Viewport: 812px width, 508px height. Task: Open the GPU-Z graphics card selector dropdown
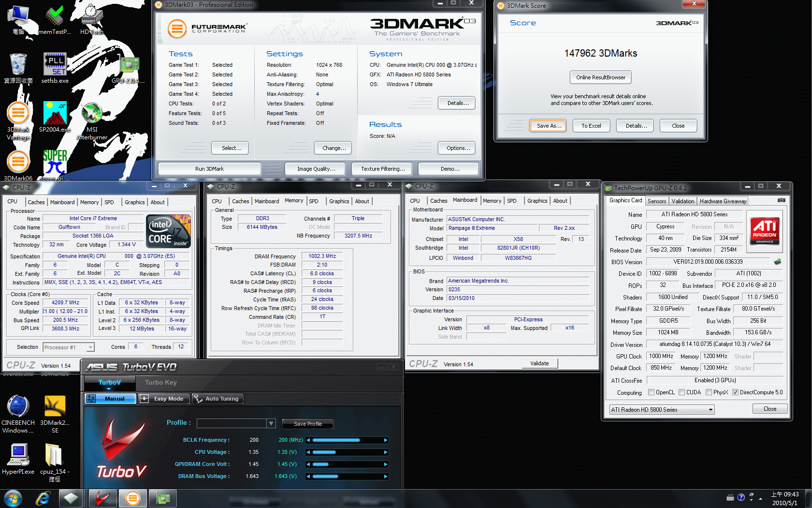coord(662,409)
